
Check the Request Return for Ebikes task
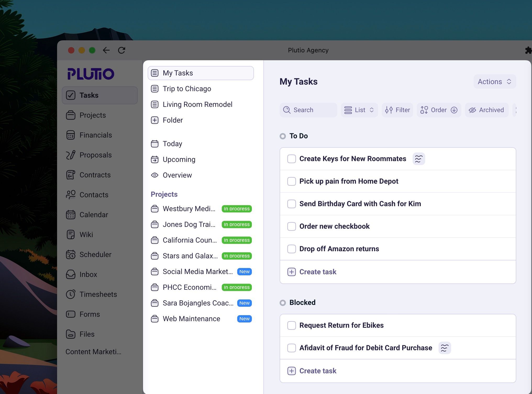click(x=291, y=325)
